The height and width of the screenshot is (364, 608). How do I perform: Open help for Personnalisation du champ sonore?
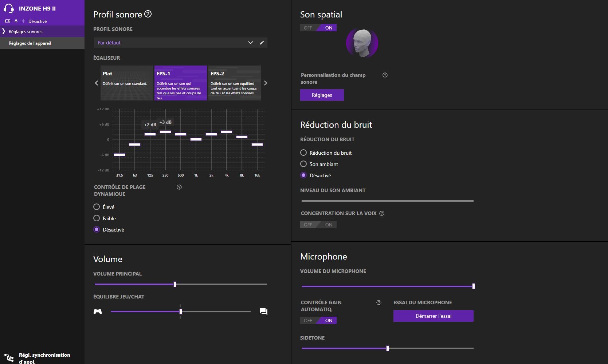385,75
